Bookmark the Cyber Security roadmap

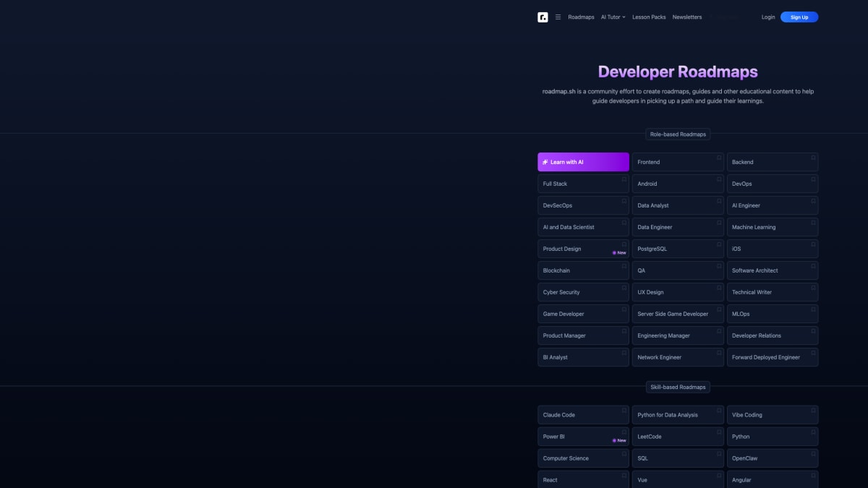(x=624, y=288)
